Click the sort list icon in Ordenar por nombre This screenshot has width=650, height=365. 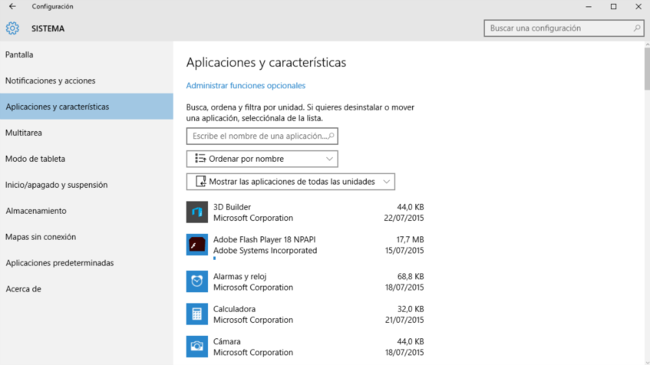click(x=200, y=158)
